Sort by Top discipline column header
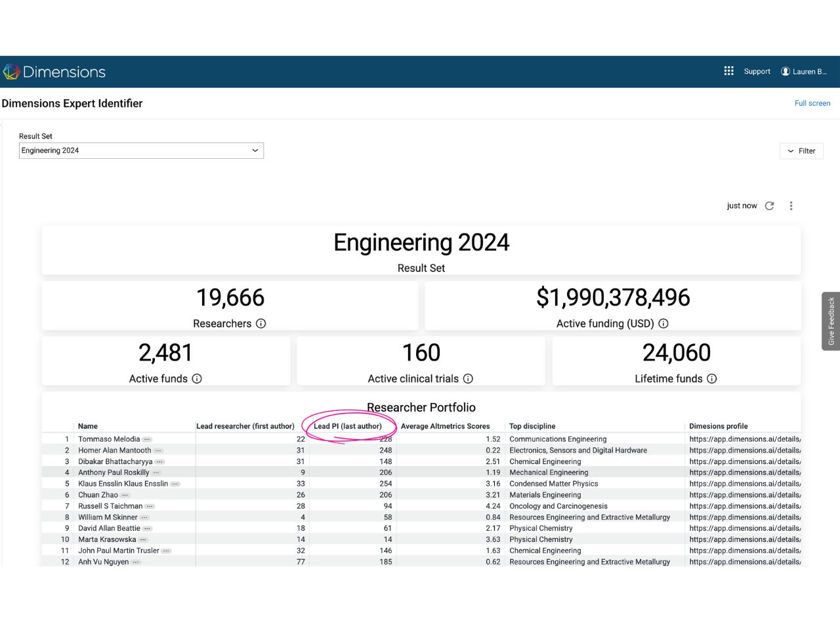 click(x=532, y=427)
